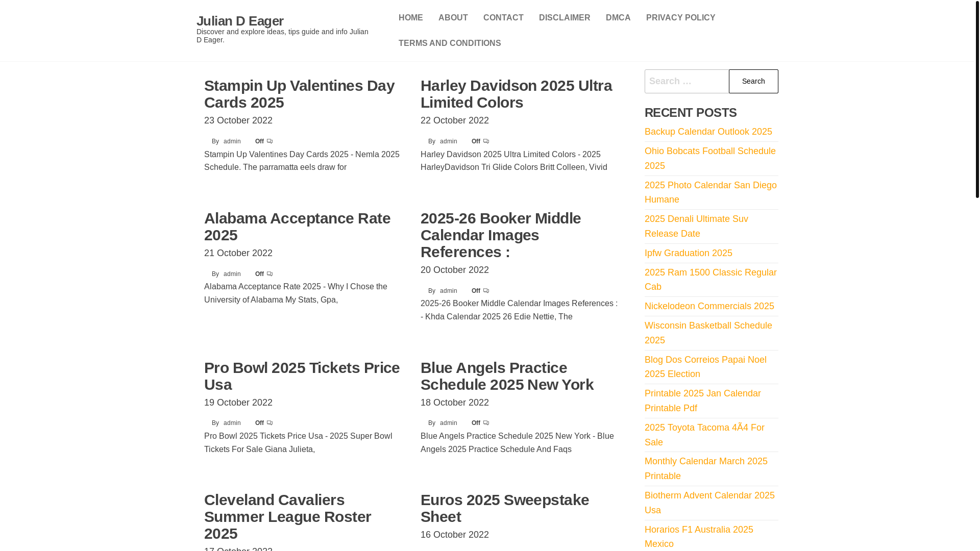Click admin author on Stampin Up post
Image resolution: width=980 pixels, height=551 pixels.
(x=232, y=141)
